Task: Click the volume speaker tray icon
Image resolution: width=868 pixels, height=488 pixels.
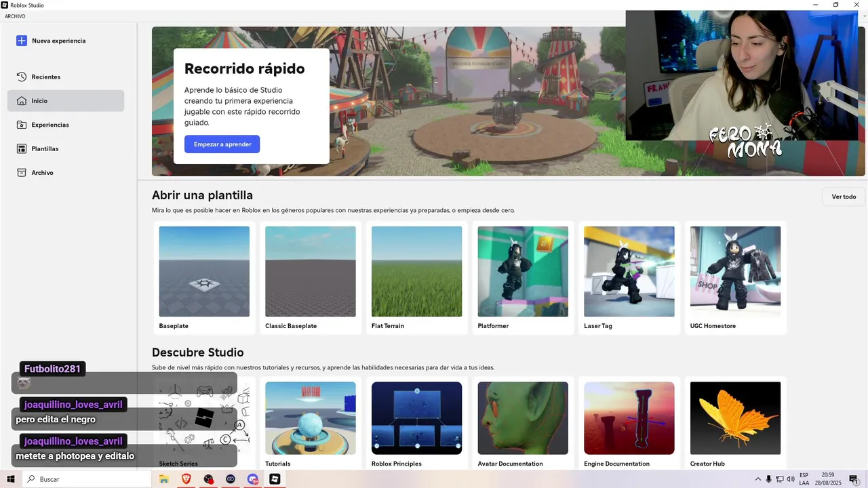Action: point(791,479)
